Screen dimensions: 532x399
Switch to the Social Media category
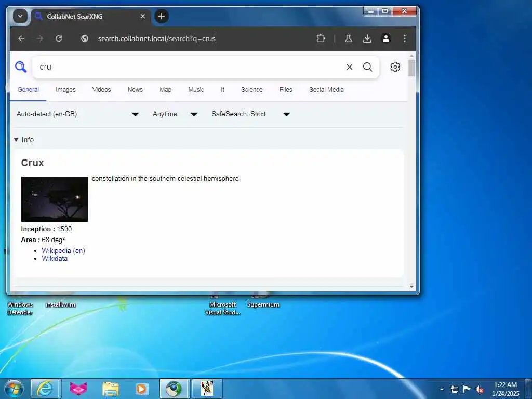(326, 90)
